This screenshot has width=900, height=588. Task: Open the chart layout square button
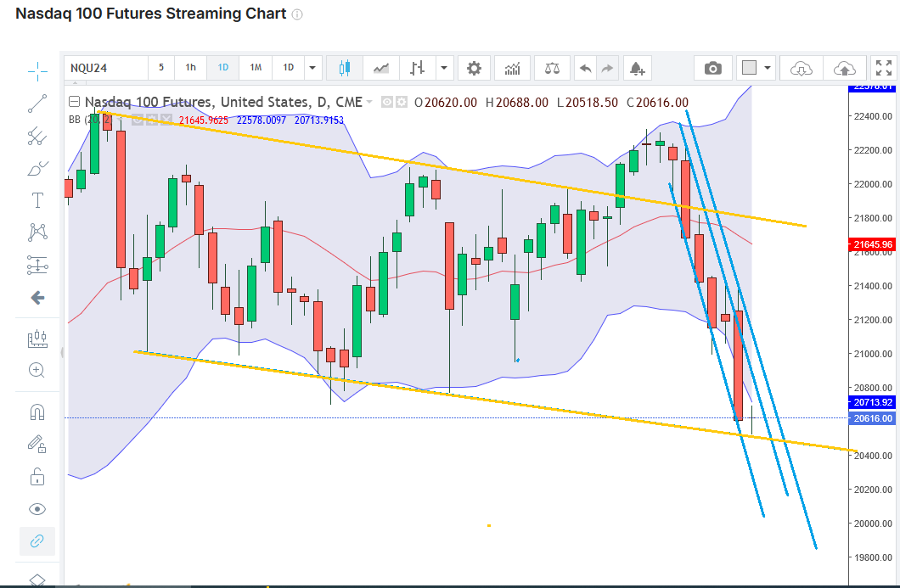(x=749, y=68)
